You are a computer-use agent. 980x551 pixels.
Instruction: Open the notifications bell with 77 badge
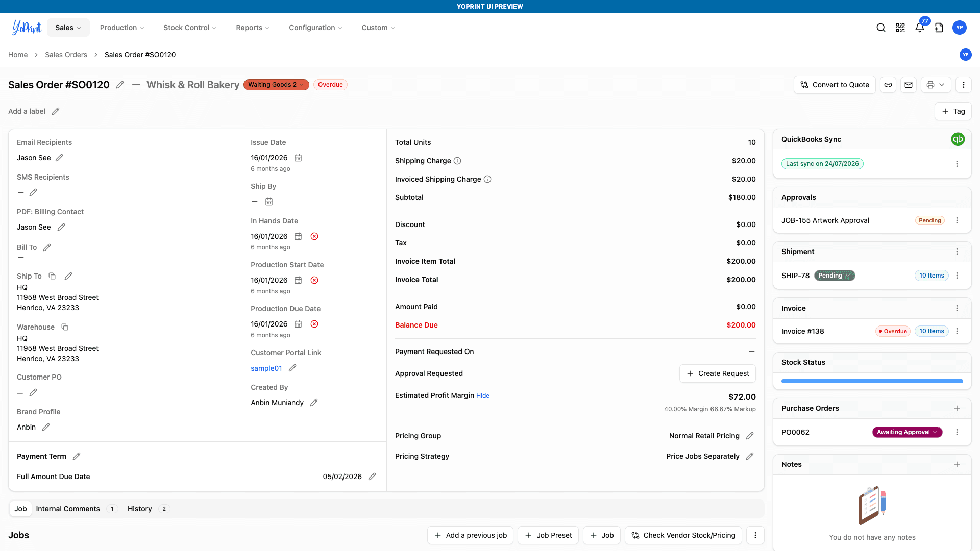pyautogui.click(x=920, y=28)
